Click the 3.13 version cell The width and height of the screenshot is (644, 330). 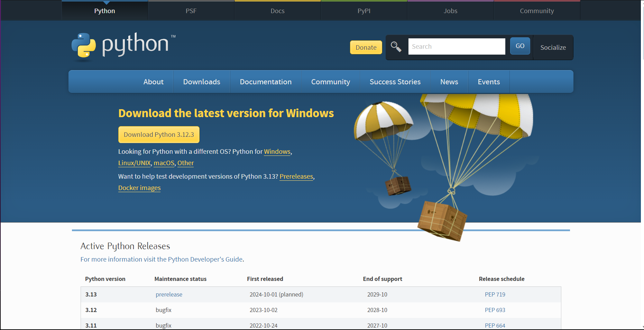[91, 294]
